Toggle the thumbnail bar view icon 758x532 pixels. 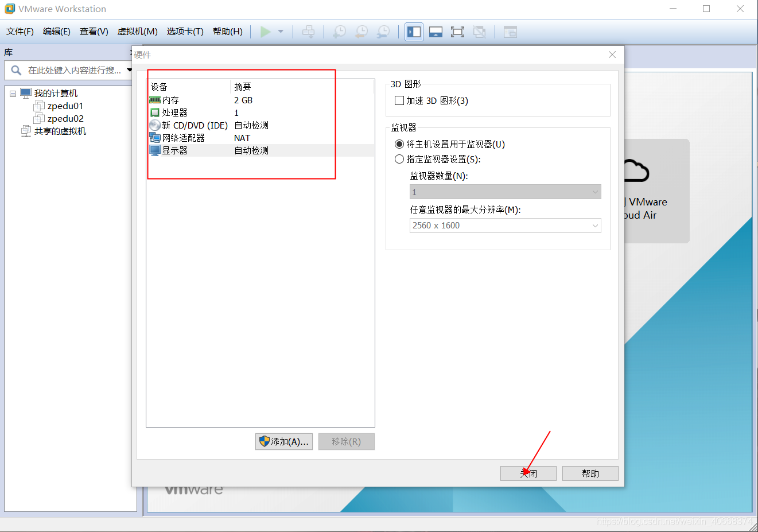pyautogui.click(x=436, y=32)
